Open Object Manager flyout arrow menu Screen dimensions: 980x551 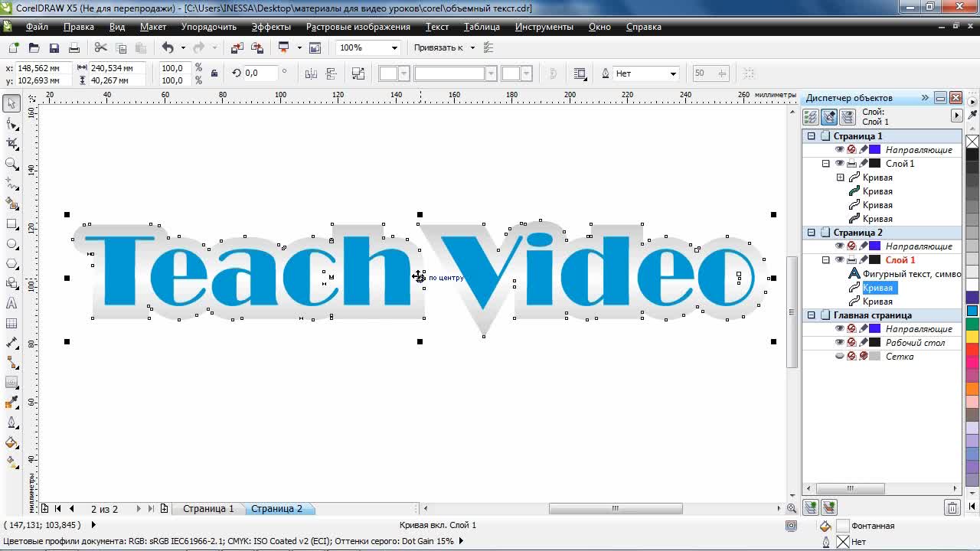point(956,116)
